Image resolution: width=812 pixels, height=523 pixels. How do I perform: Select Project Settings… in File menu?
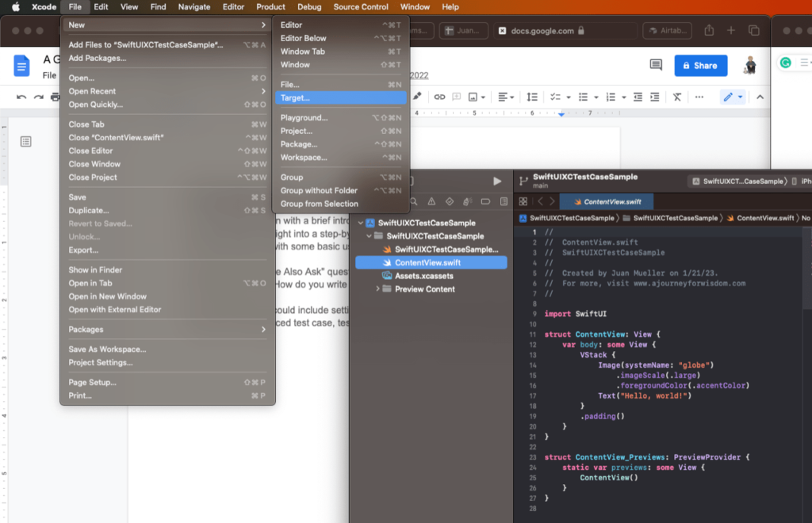click(x=167, y=363)
